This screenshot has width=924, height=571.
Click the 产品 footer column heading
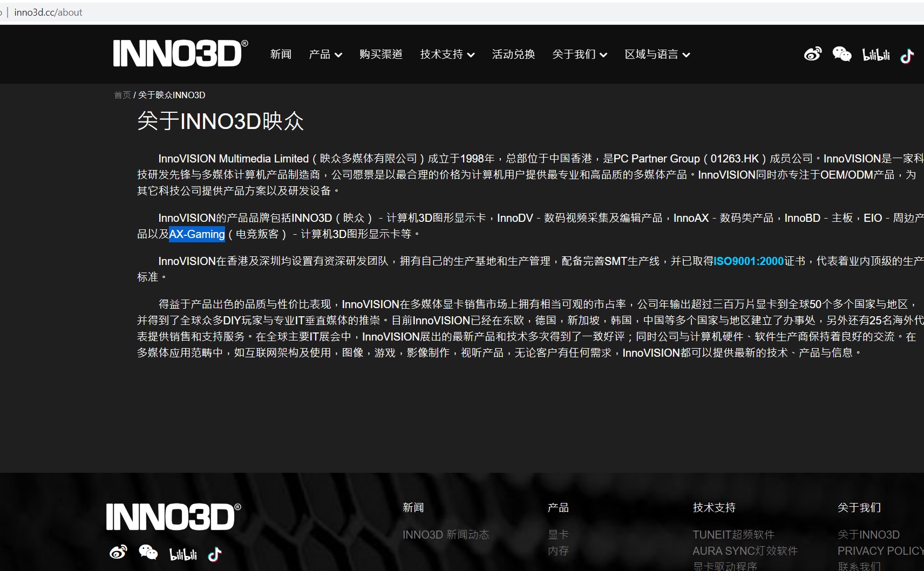click(558, 507)
